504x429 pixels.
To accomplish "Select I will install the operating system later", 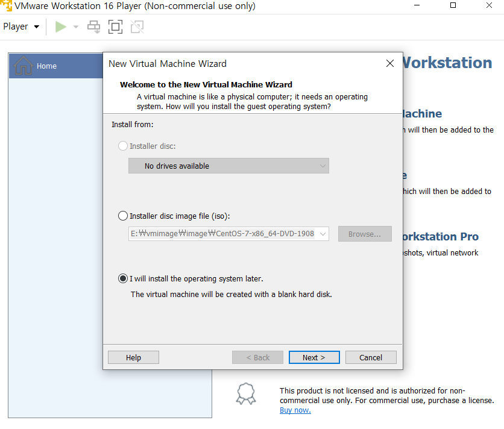I will tap(123, 278).
